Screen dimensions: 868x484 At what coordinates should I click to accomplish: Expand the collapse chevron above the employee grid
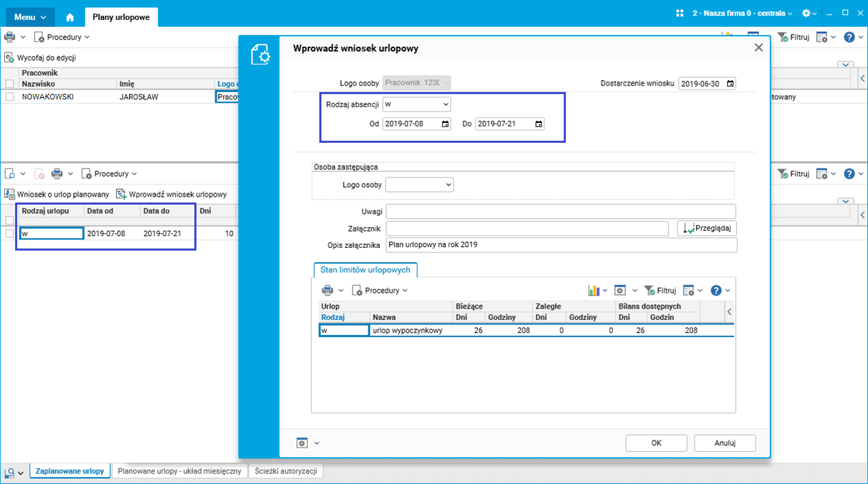point(845,65)
